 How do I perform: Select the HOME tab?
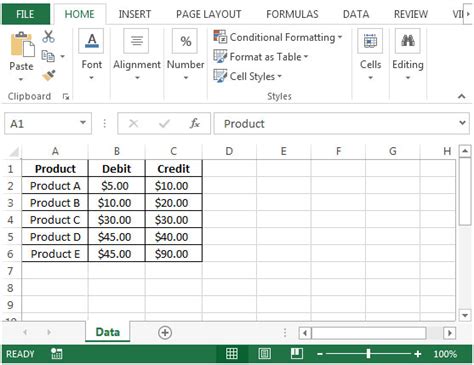pos(80,14)
